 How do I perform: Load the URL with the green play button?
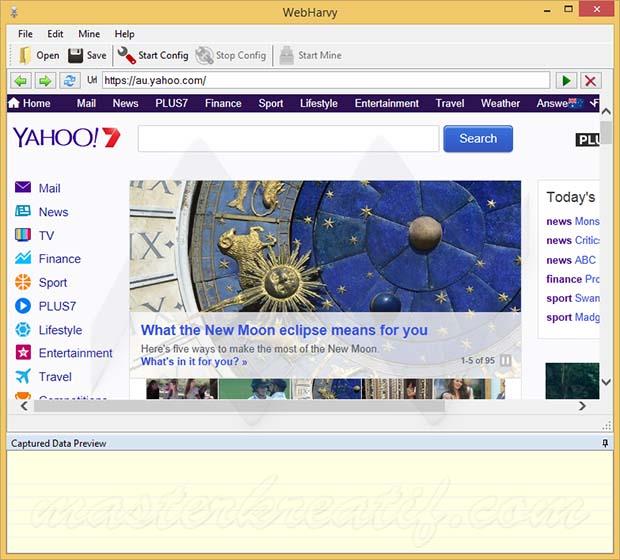566,81
